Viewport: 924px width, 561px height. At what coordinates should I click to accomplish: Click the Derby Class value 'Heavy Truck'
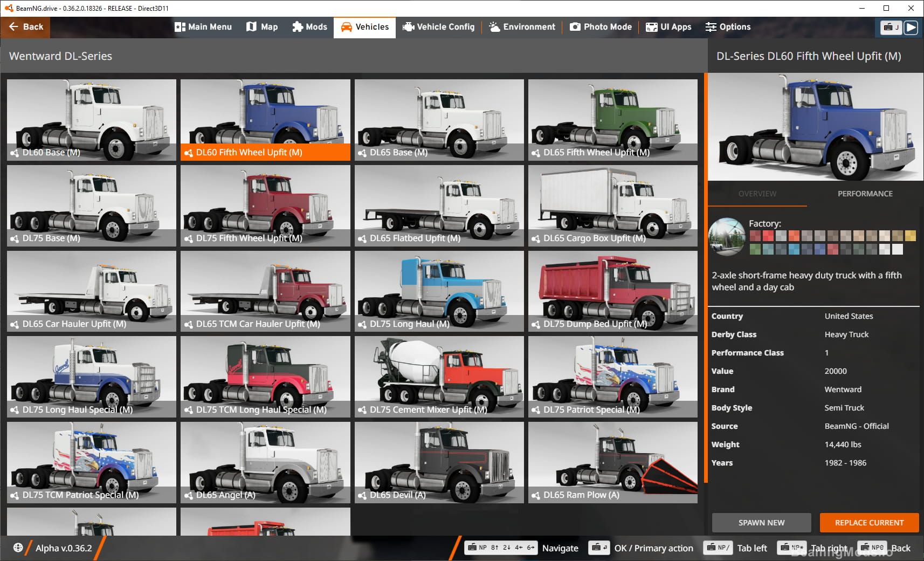pos(846,334)
